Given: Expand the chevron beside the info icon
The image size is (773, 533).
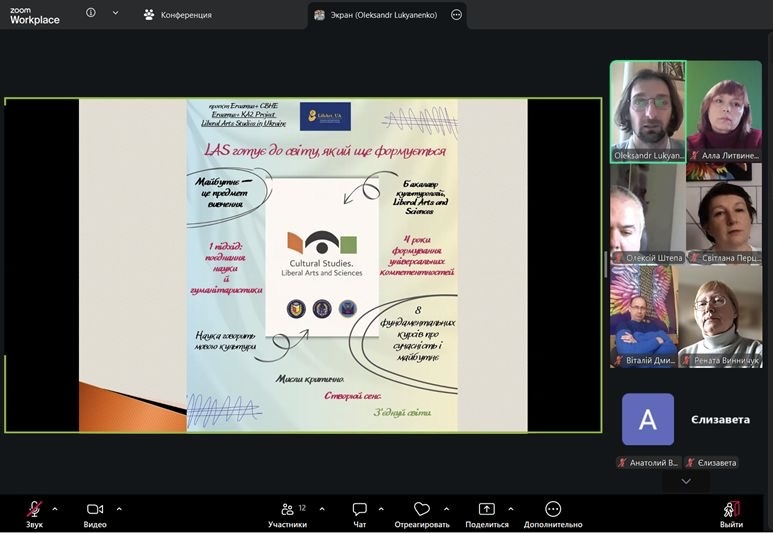Looking at the screenshot, I should (115, 13).
